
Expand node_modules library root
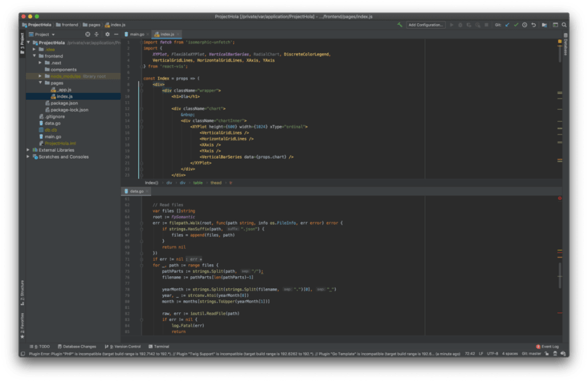coord(40,76)
